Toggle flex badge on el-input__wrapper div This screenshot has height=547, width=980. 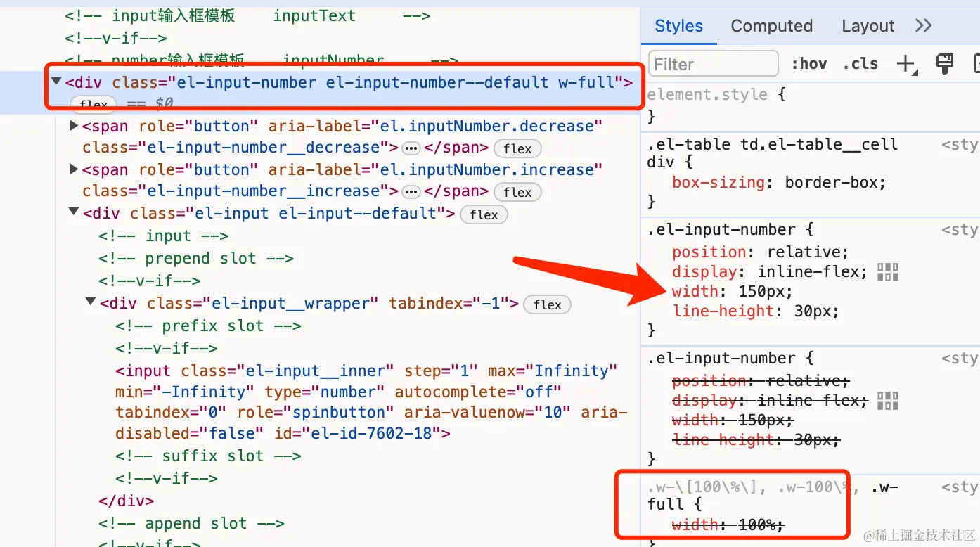point(548,304)
